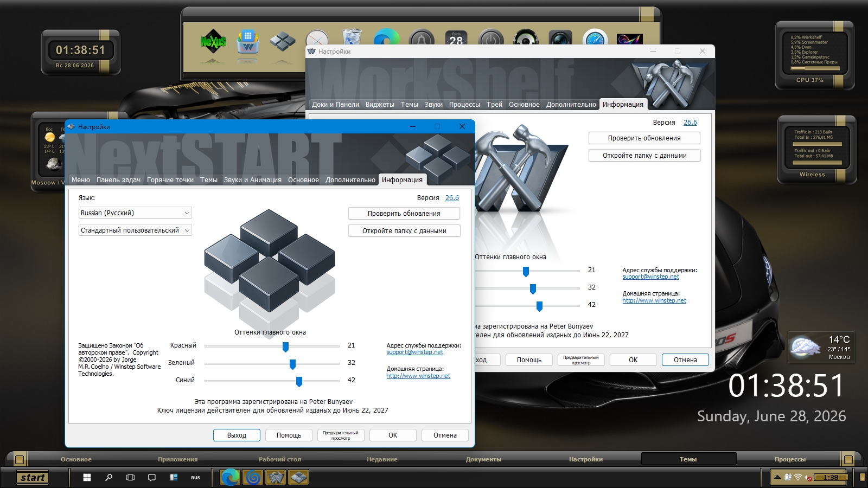Click version 26.6 link in NextSTART
868x488 pixels.
point(452,198)
